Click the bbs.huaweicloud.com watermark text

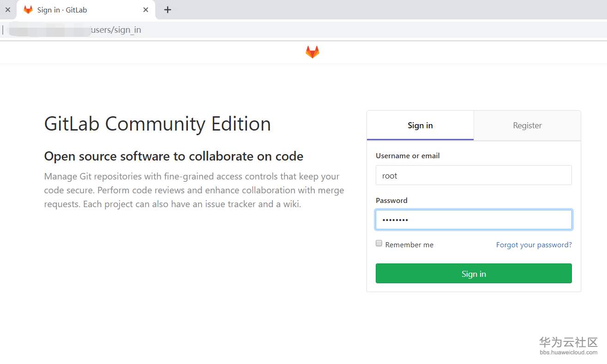pos(568,352)
